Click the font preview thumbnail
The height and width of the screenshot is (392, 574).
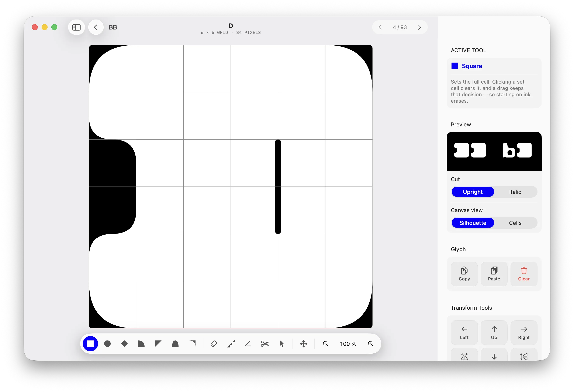click(494, 151)
